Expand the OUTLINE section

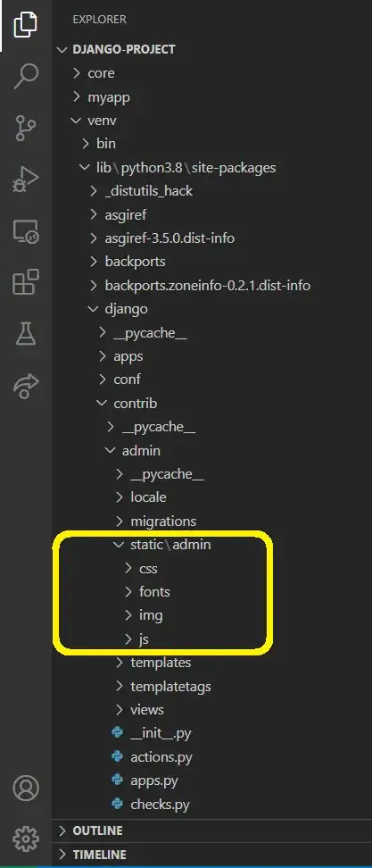tap(211, 830)
